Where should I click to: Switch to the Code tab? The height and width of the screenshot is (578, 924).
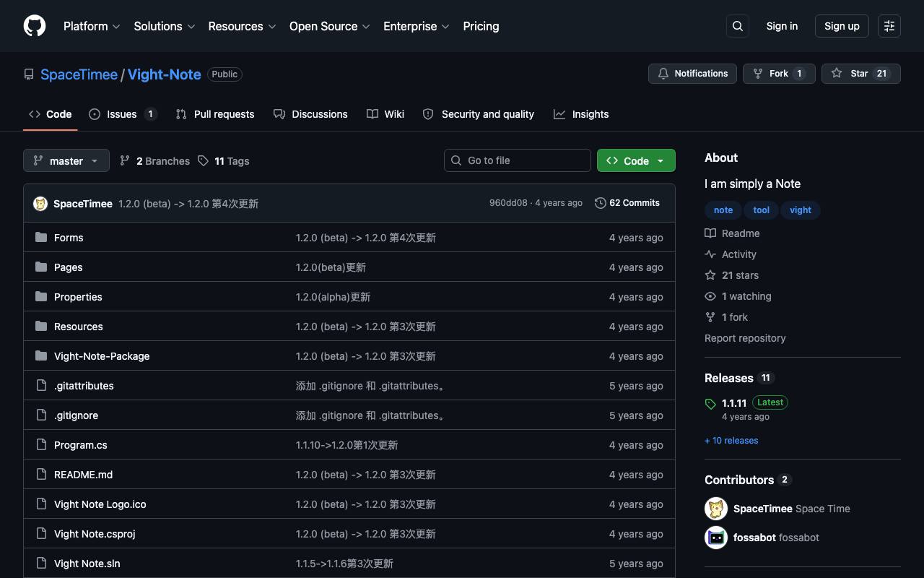point(51,114)
